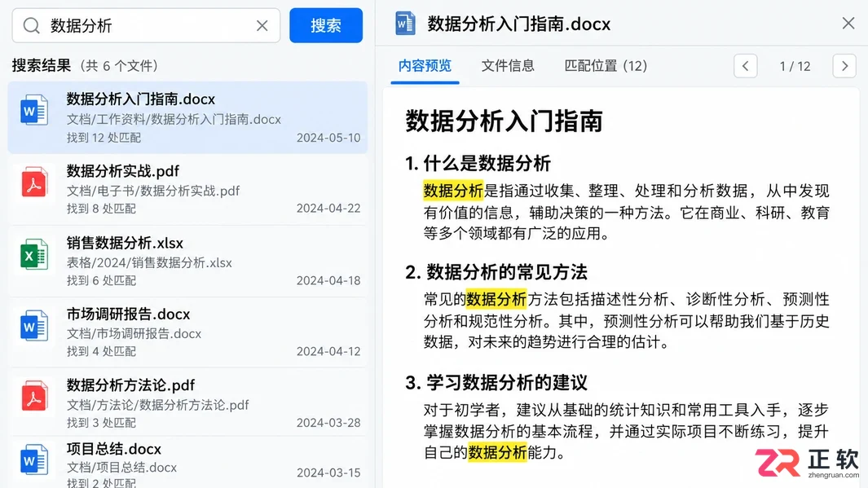Focus the search field containing 数据分析
This screenshot has height=488, width=868.
146,25
